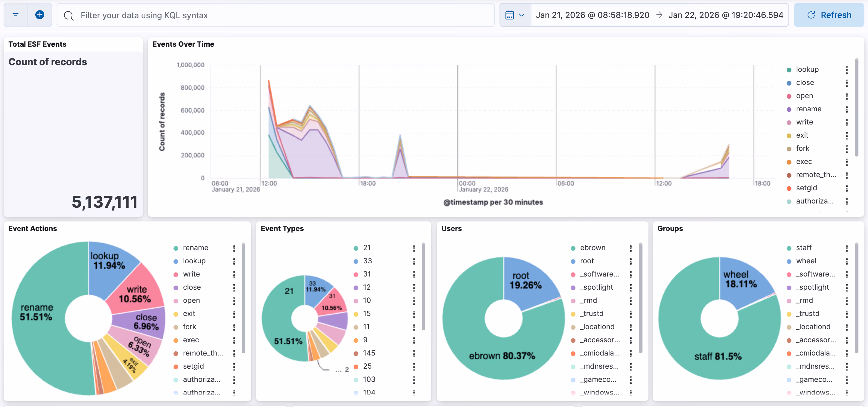This screenshot has height=407, width=868.
Task: Toggle the close series in Events Over Time legend
Action: 805,83
